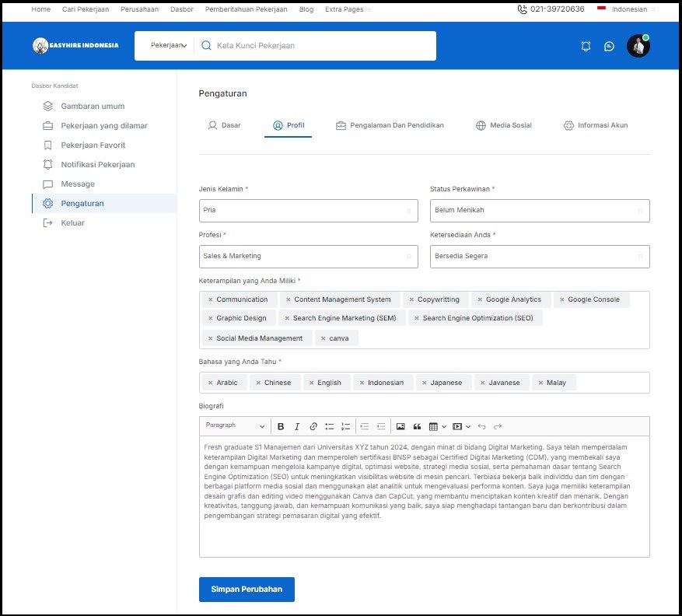Click the undo arrow in editor
The height and width of the screenshot is (616, 682).
click(x=481, y=426)
